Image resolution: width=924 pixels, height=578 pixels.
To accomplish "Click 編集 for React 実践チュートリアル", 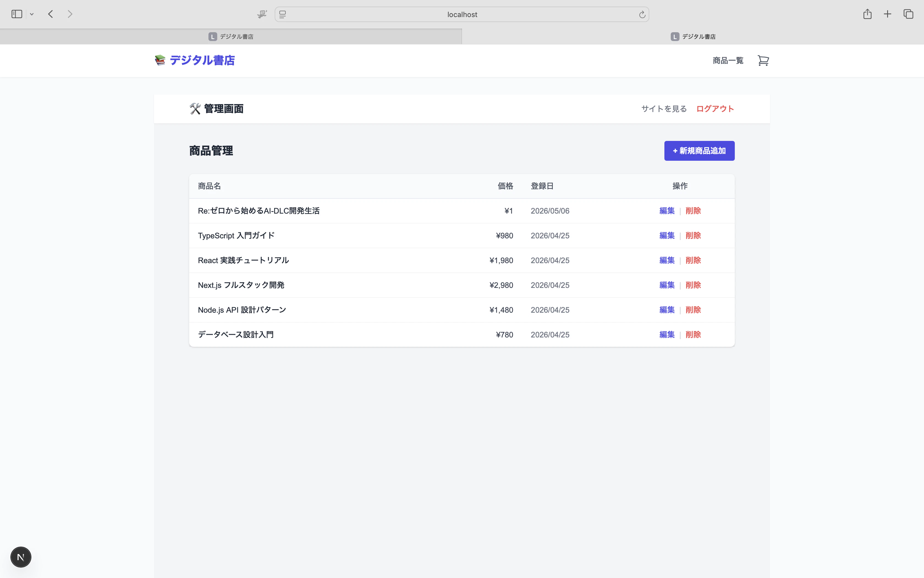I will (667, 260).
